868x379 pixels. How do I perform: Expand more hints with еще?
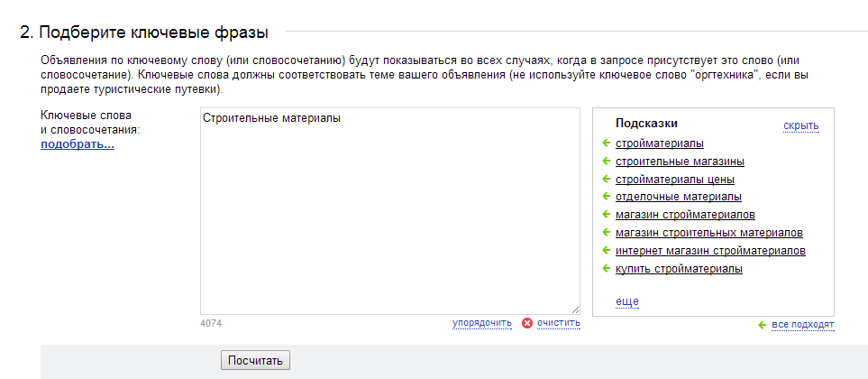(x=627, y=301)
